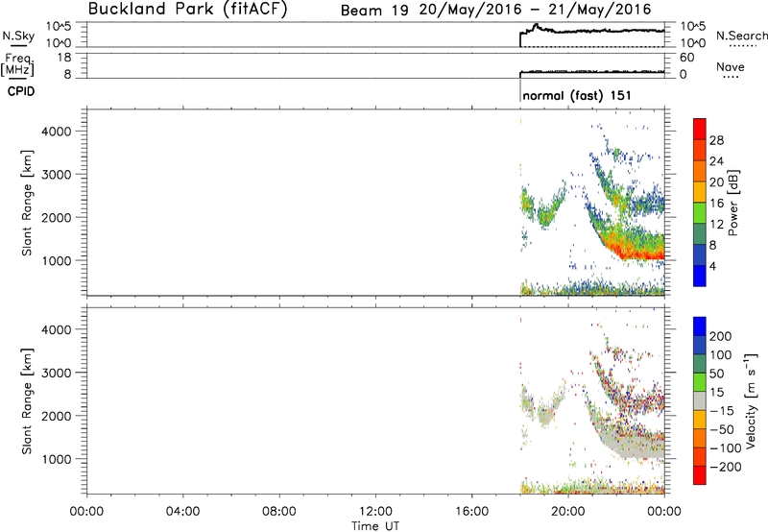Click the -200 label on the velocity colorbar

point(724,467)
